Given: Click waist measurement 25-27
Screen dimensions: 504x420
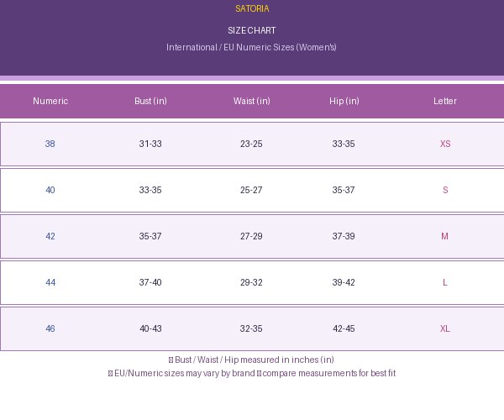Looking at the screenshot, I should [x=251, y=190].
